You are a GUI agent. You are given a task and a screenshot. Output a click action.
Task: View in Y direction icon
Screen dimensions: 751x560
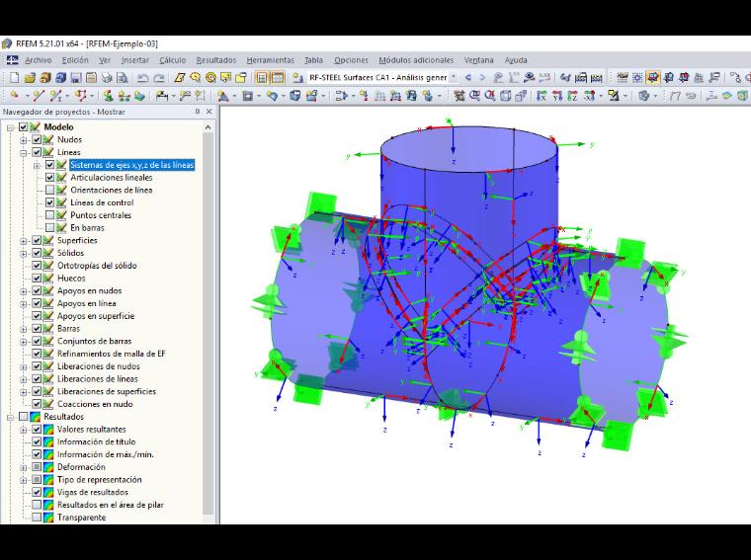coord(557,96)
